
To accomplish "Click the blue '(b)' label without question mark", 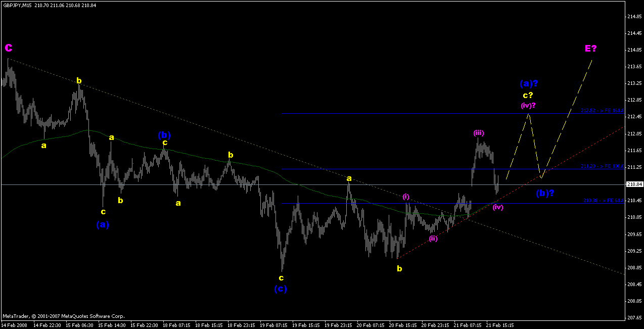I will (164, 135).
